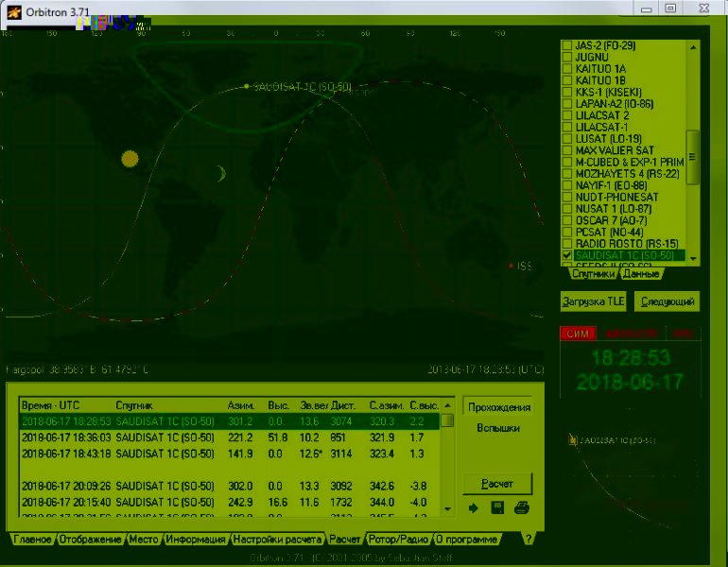Uncheck the SAUDISAT 1C (SO-50) checkbox
The width and height of the screenshot is (728, 567).
[567, 256]
